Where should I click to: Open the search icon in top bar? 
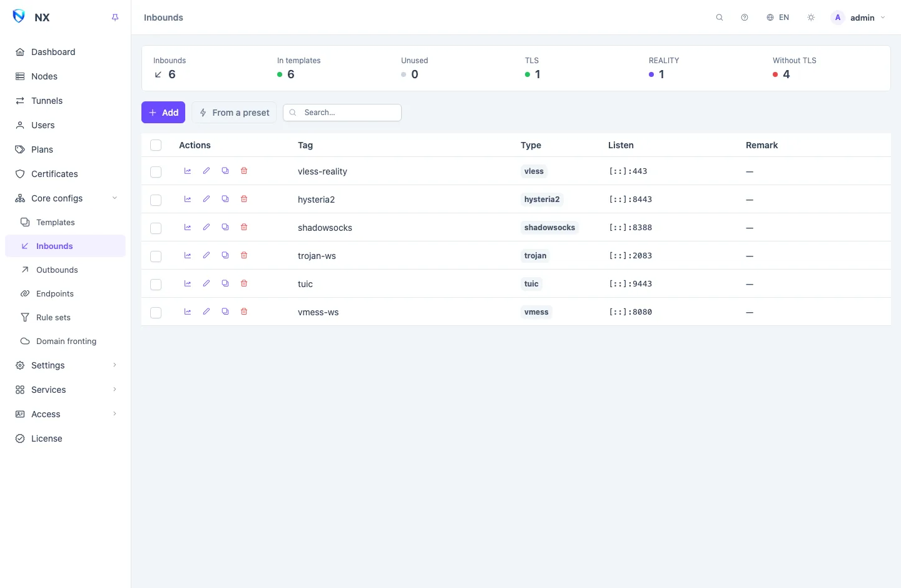tap(720, 18)
